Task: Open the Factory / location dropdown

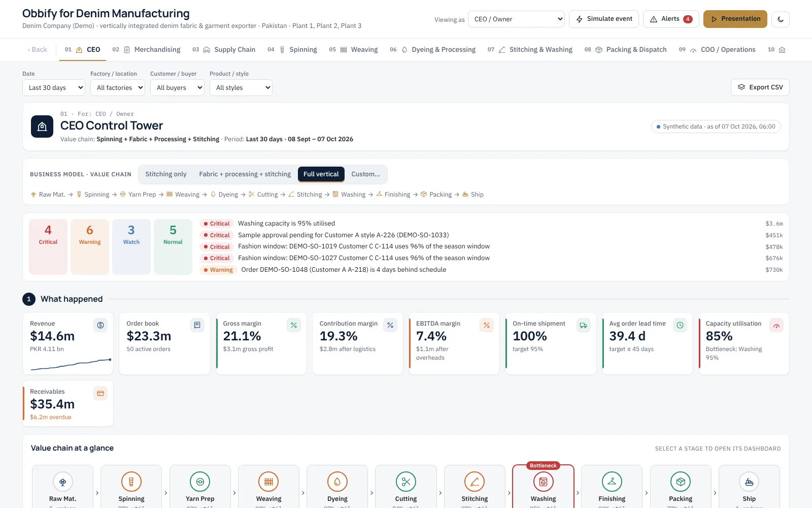Action: click(118, 88)
